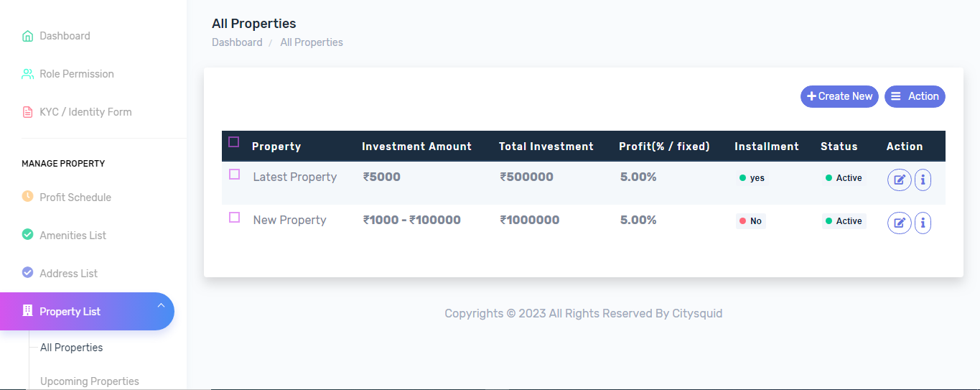Click the Dashboard home icon in sidebar
Viewport: 980px width, 390px height.
pos(27,36)
